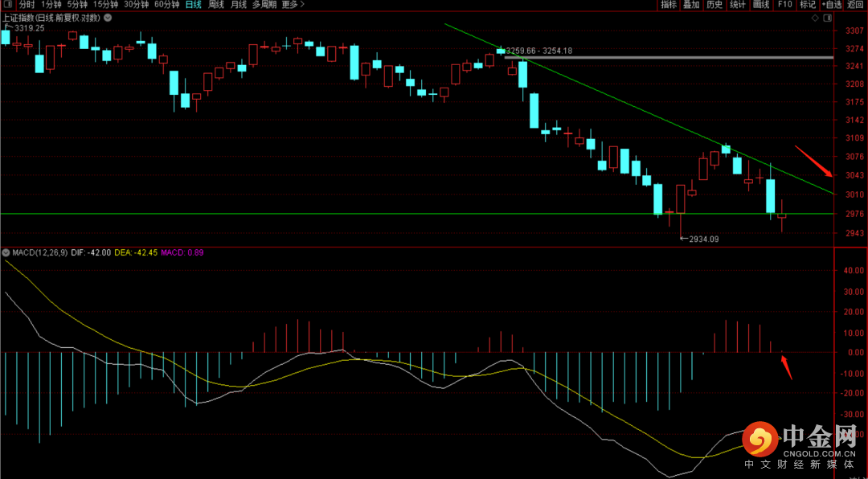Image resolution: width=868 pixels, height=479 pixels.
Task: Open the 画线 drawing tools
Action: [760, 5]
